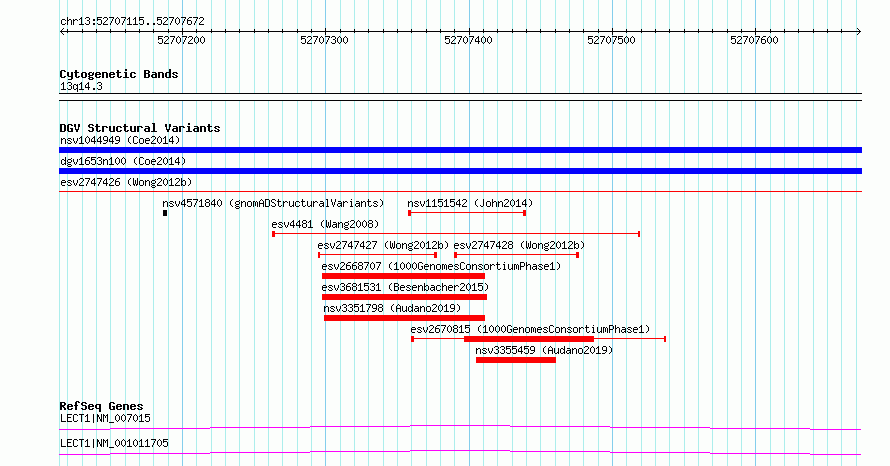
Task: Click nsv4571840 (gnomADStructuralVariants) label
Action: (273, 203)
